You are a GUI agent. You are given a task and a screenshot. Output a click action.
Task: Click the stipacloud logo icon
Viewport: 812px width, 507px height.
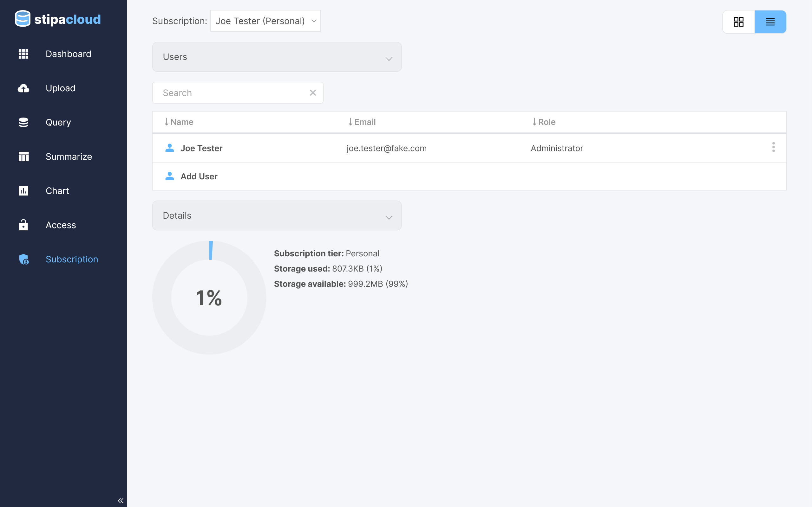[23, 19]
